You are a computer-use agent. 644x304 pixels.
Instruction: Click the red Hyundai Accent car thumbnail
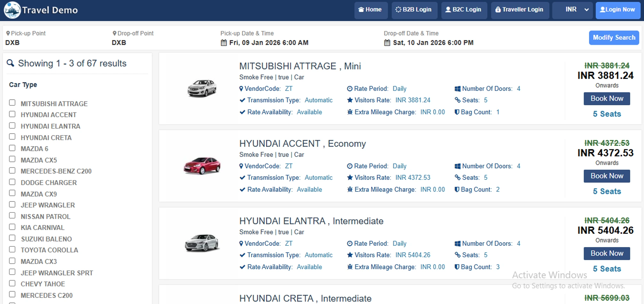[x=202, y=166]
